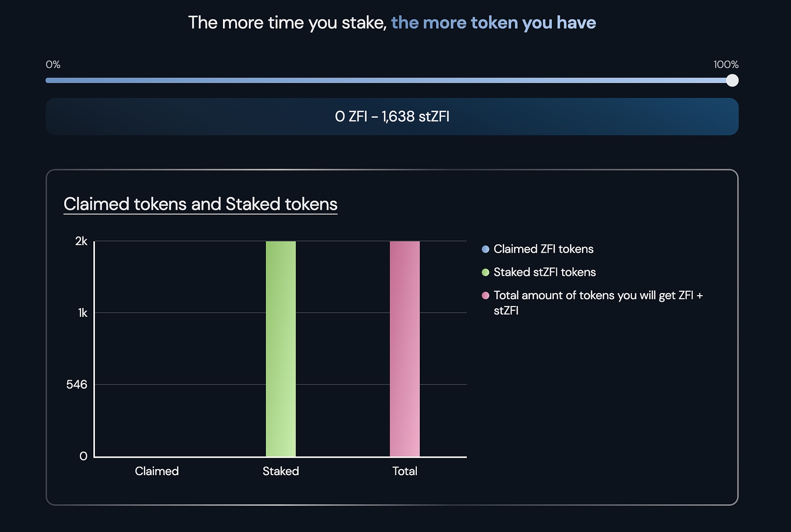Click the Total x-axis label
This screenshot has width=791, height=532.
(x=405, y=471)
